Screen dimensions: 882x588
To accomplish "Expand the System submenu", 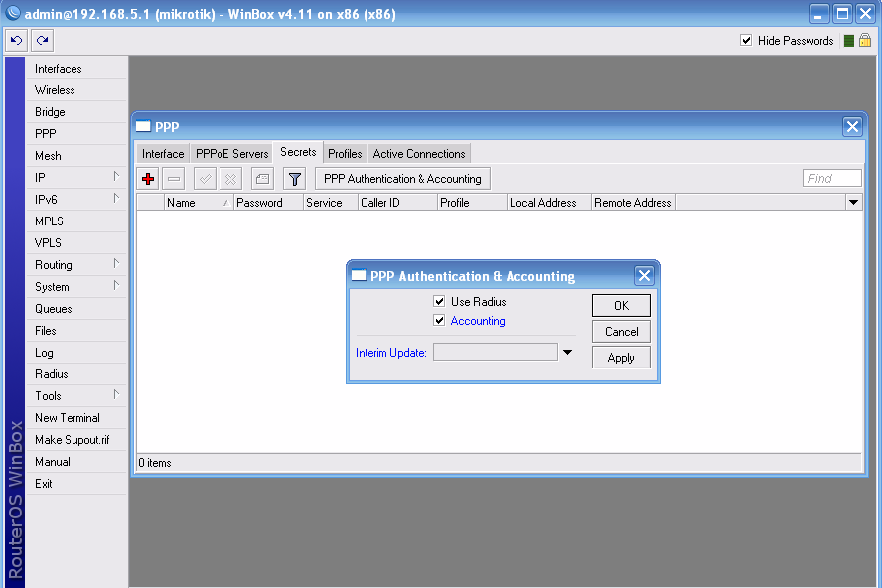I will coord(116,286).
